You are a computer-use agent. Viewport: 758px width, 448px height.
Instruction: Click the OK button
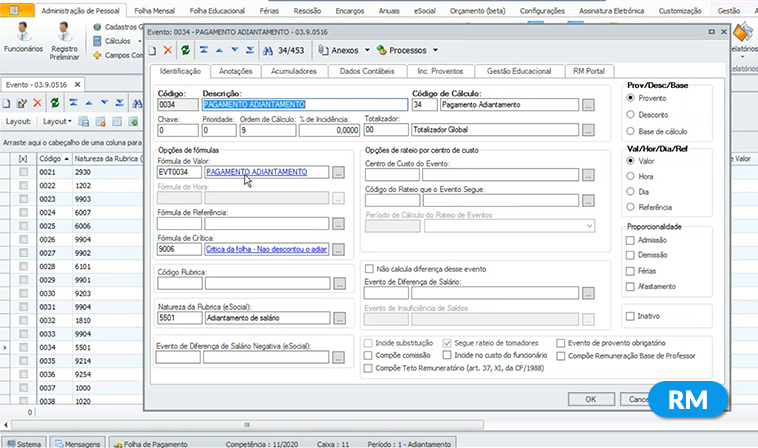[x=591, y=398]
